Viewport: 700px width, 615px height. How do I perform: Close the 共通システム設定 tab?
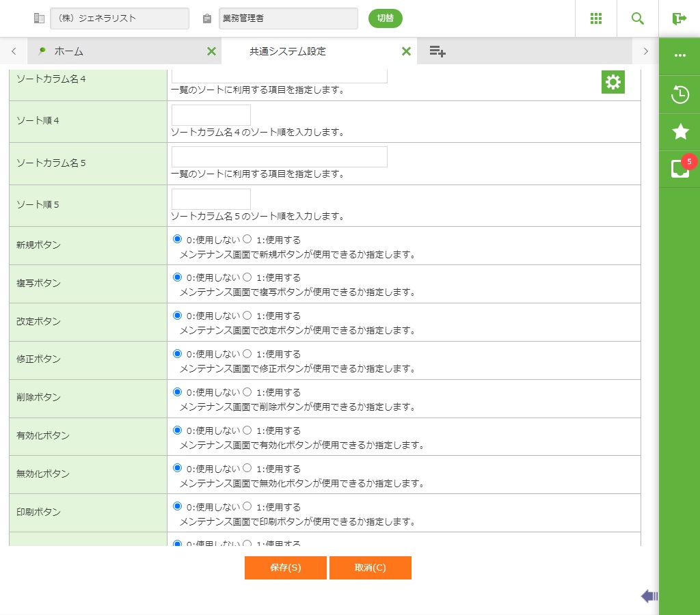pos(406,51)
